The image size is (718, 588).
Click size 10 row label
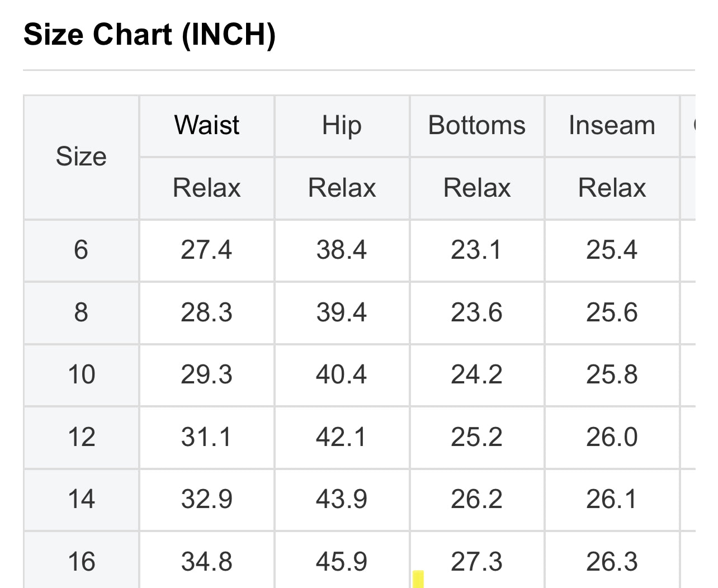pyautogui.click(x=81, y=374)
